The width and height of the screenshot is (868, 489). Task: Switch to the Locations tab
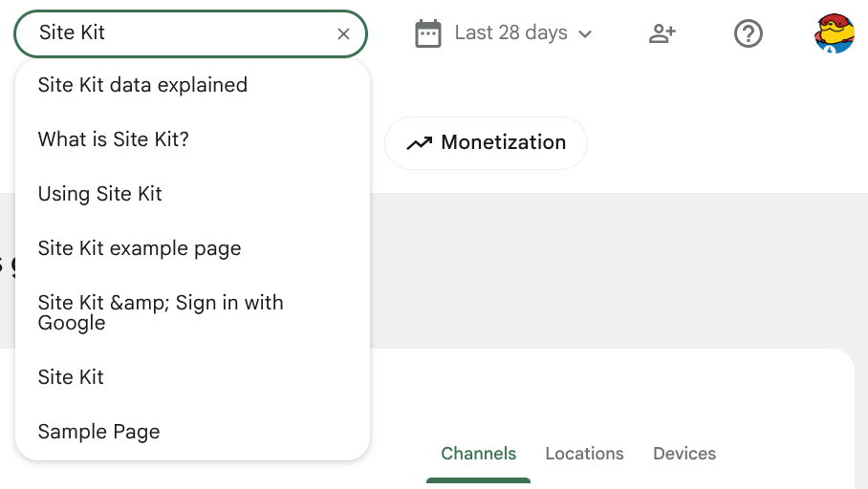(584, 454)
